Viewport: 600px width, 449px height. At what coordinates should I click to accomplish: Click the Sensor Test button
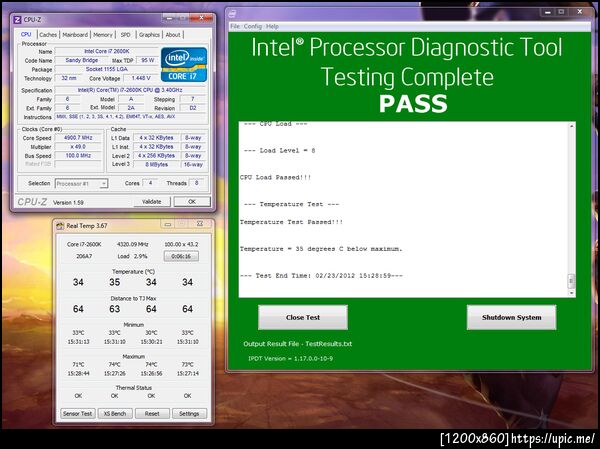(78, 414)
